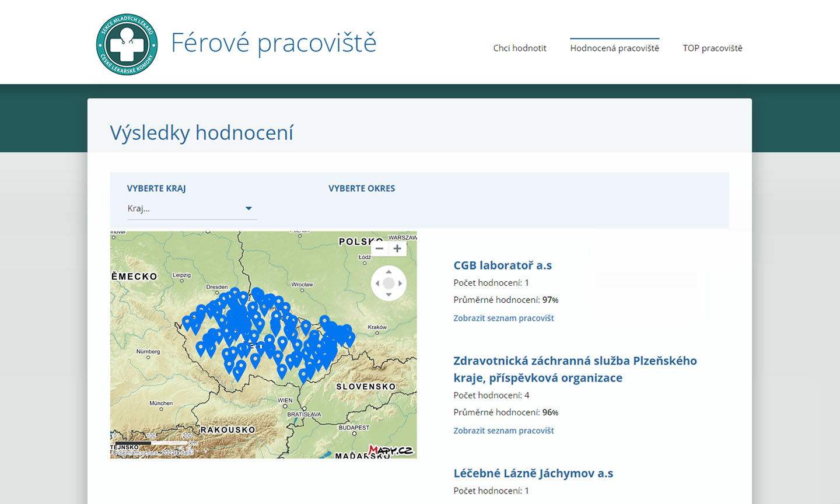Open the Kraj dropdown arrow
840x504 pixels.
click(x=249, y=208)
